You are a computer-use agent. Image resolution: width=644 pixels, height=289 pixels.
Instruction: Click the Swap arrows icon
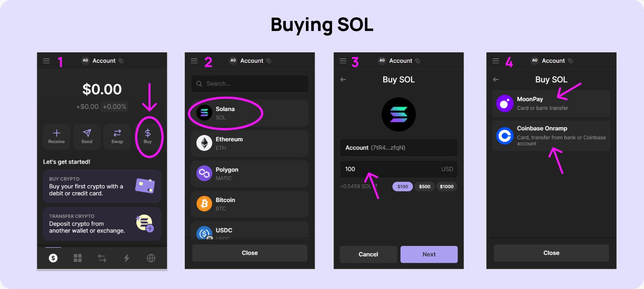[x=117, y=133]
